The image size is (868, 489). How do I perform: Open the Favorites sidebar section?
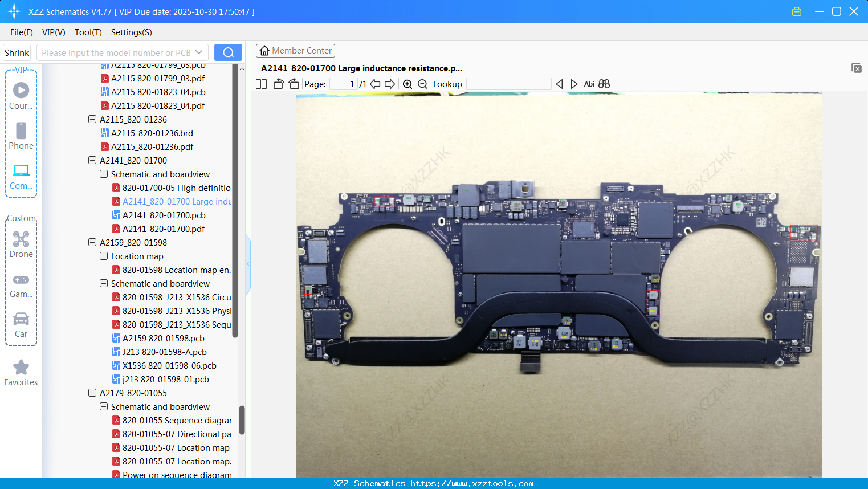tap(21, 373)
